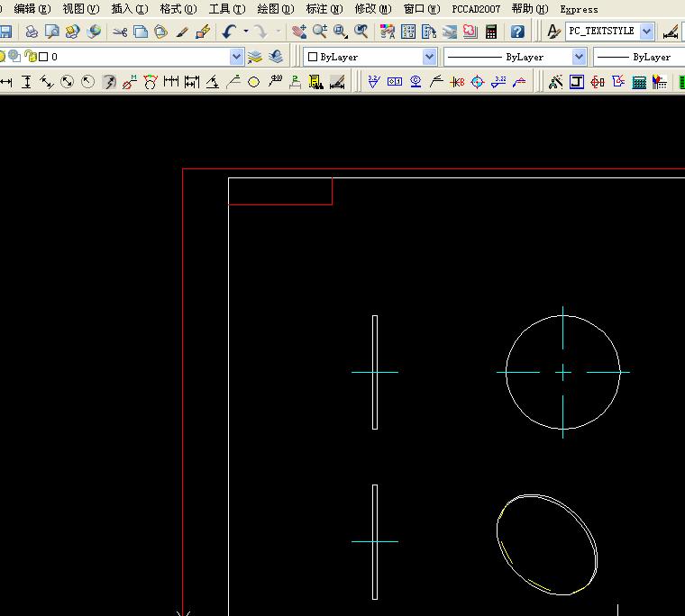Select the Match Properties brush
The image size is (685, 616).
(x=182, y=32)
